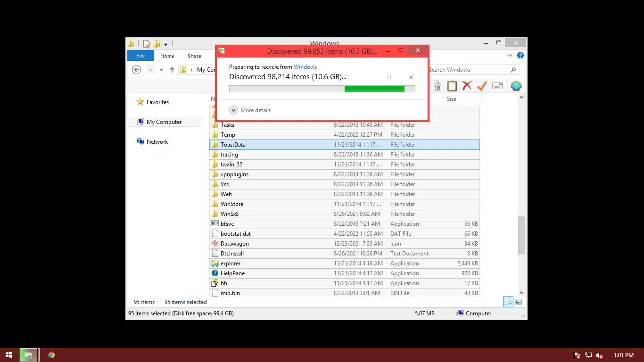Open Customize Quick Access Toolbar dropdown

(165, 44)
